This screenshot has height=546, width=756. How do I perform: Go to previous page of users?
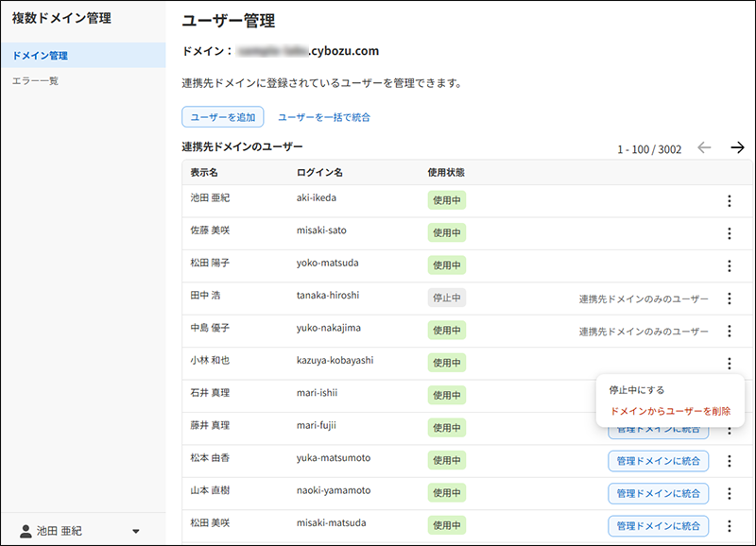tap(704, 147)
